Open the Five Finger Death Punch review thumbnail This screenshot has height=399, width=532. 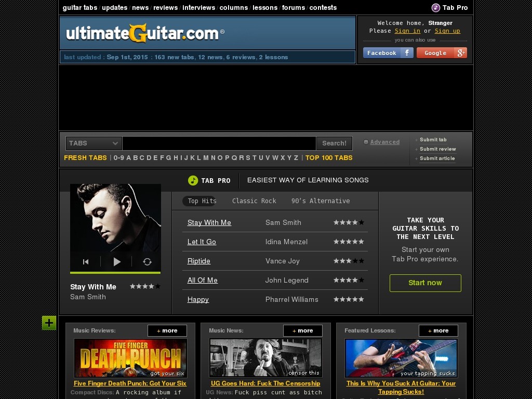click(x=130, y=358)
